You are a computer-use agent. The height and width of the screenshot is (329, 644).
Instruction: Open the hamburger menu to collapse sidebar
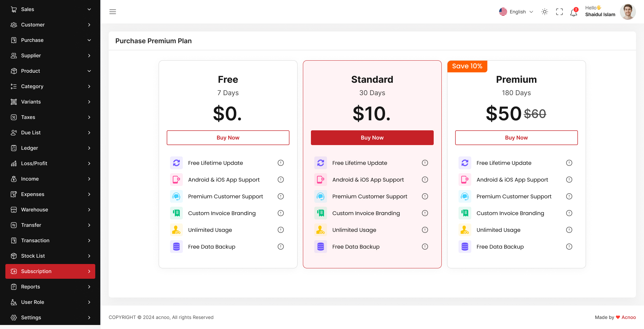pyautogui.click(x=113, y=12)
